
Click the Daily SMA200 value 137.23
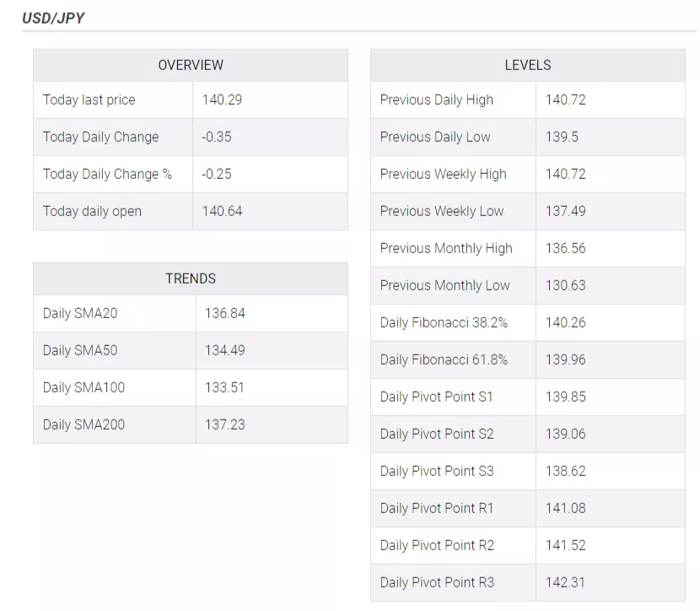[x=225, y=424]
